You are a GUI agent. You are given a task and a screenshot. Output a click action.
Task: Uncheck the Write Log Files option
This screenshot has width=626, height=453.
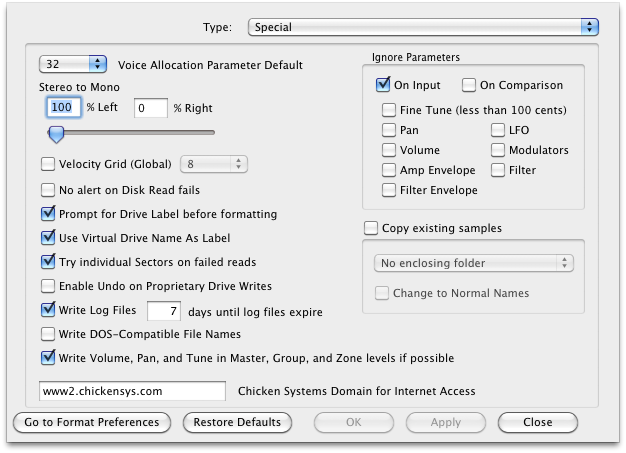[x=48, y=311]
